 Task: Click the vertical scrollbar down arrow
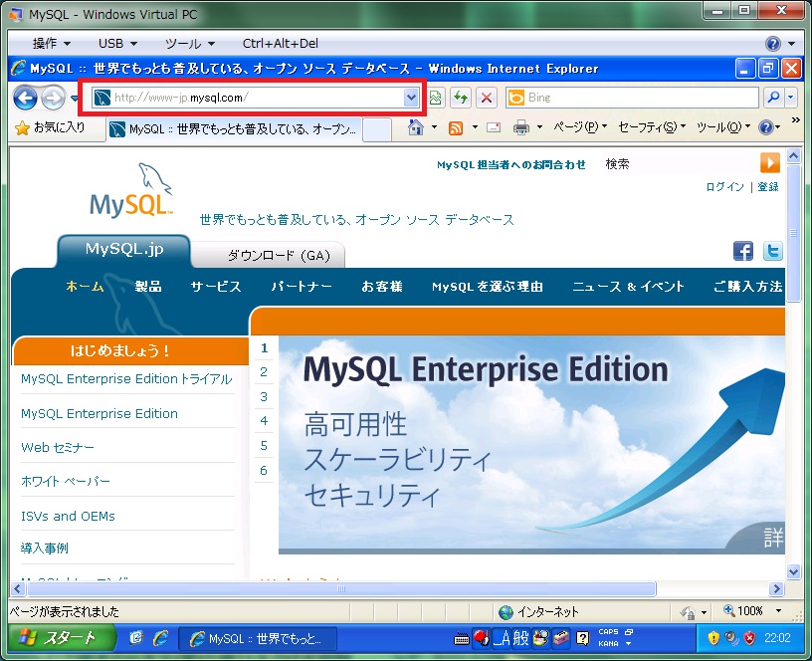(793, 571)
